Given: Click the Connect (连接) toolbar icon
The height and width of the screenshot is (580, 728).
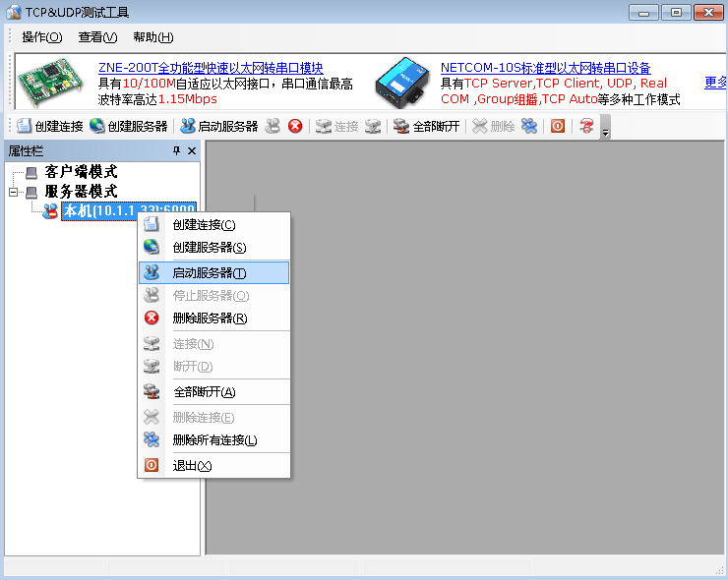Looking at the screenshot, I should (323, 126).
